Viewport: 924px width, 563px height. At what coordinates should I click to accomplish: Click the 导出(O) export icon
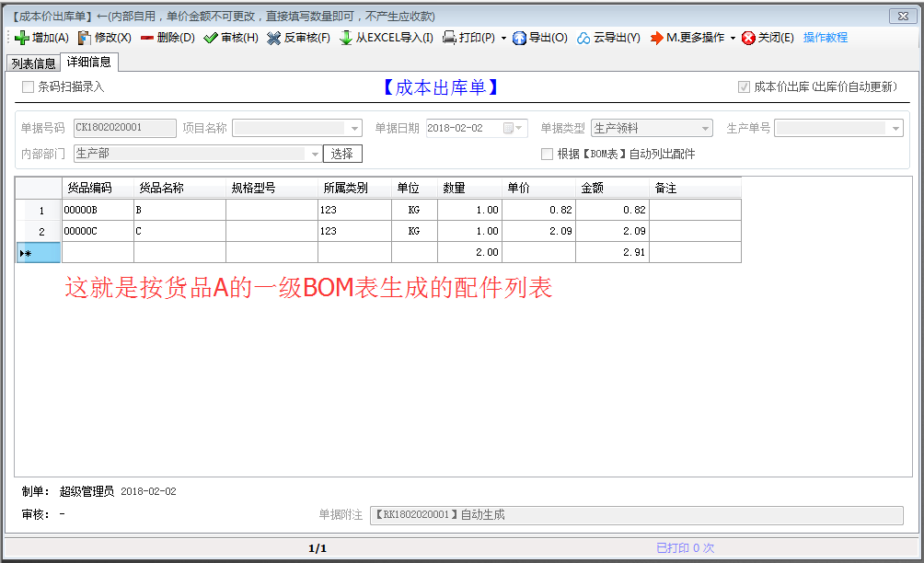tap(519, 38)
